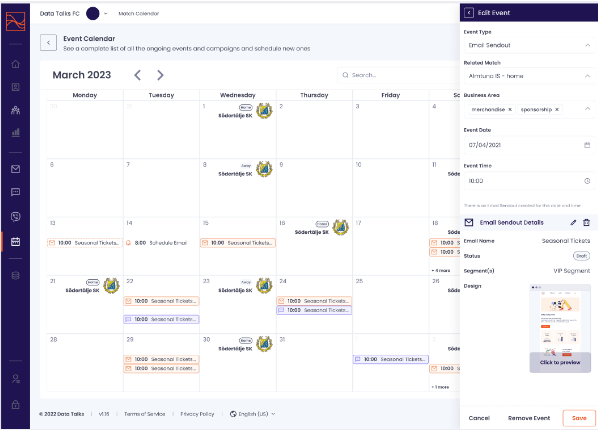The width and height of the screenshot is (598, 430).
Task: Open the email envelope sidebar icon
Action: click(x=16, y=169)
